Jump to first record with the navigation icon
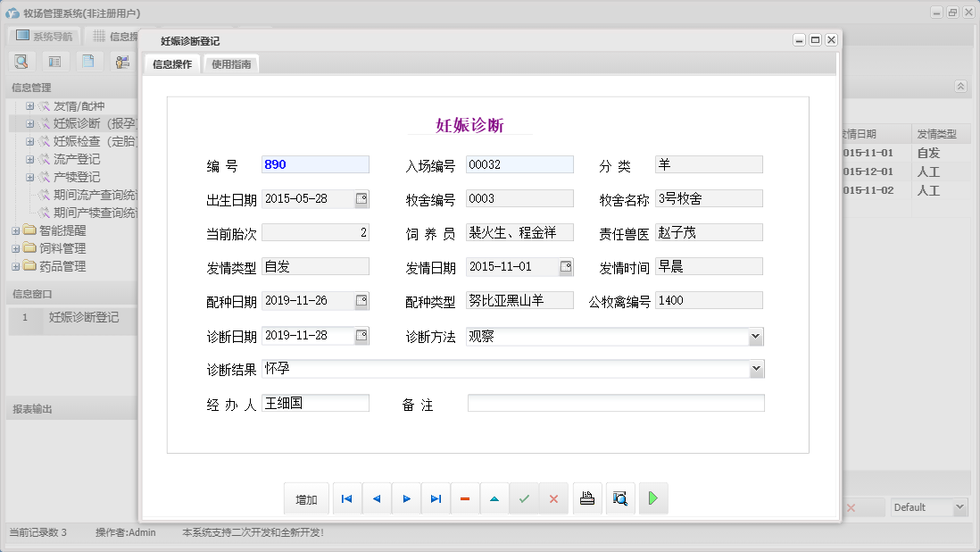 346,498
